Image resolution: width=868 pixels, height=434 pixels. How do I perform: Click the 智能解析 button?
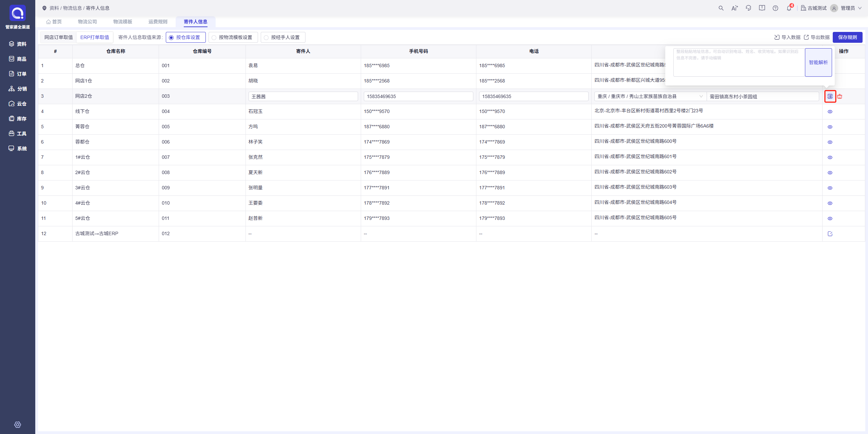click(x=818, y=62)
